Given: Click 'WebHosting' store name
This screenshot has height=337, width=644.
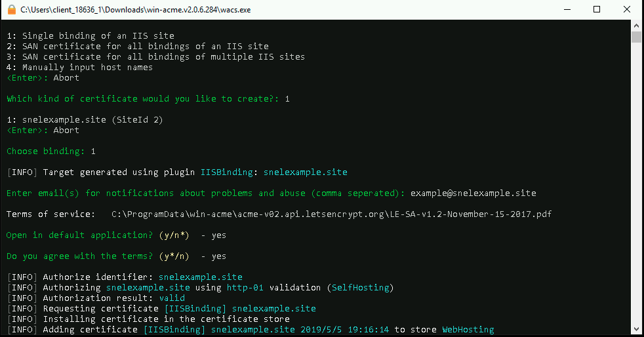Looking at the screenshot, I should pyautogui.click(x=468, y=330).
